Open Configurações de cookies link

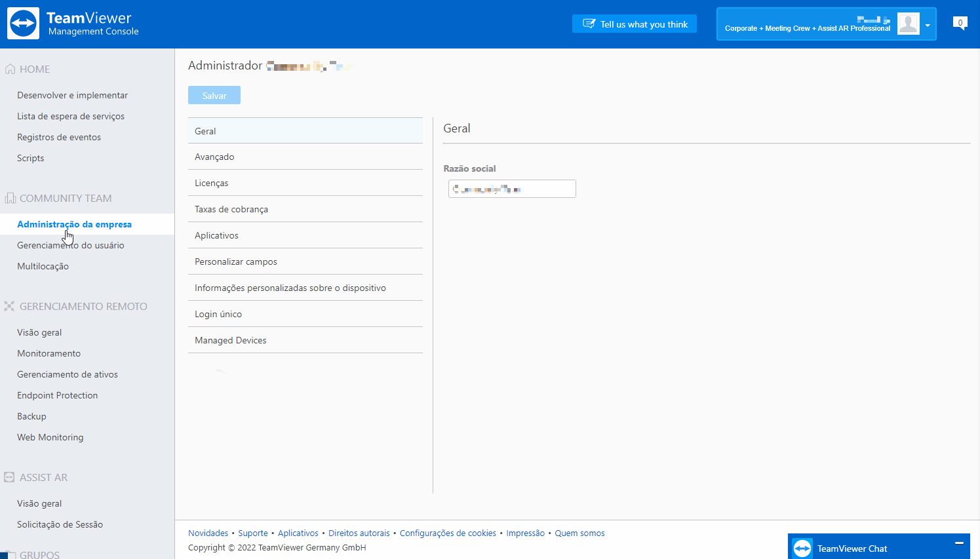pos(448,533)
